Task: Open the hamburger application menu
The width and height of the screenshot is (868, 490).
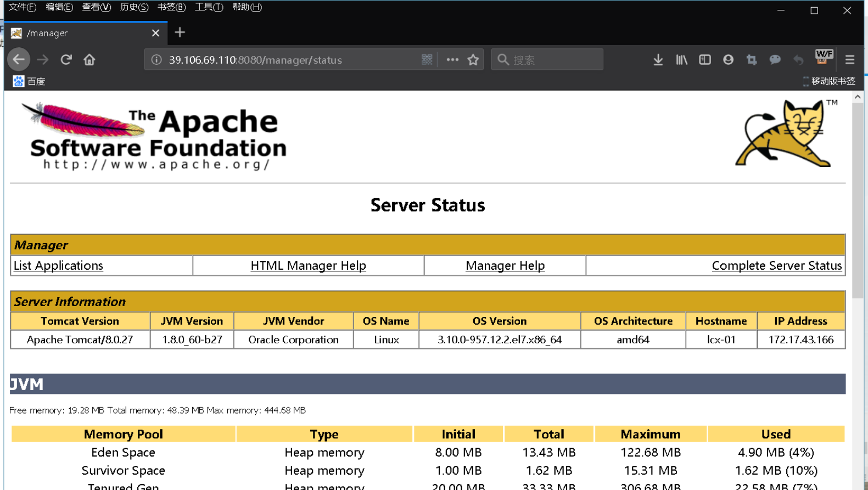Action: click(x=849, y=59)
